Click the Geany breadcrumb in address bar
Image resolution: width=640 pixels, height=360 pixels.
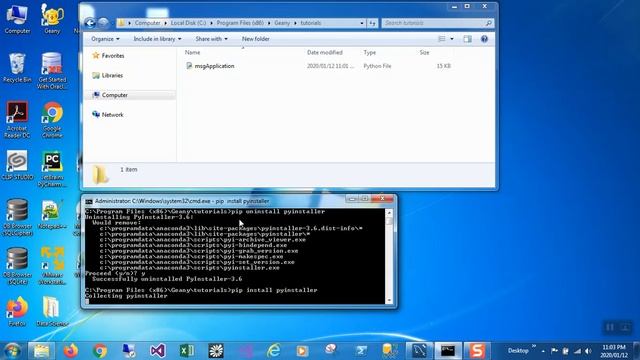pyautogui.click(x=282, y=23)
